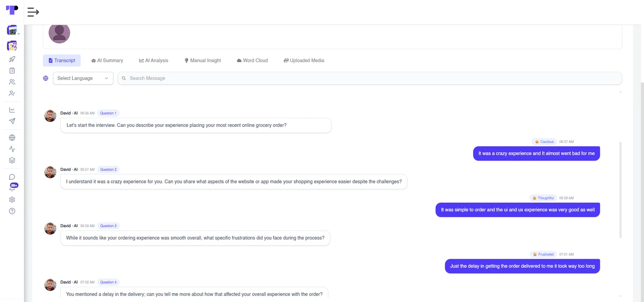Switch to the Word Cloud tab

(x=252, y=60)
